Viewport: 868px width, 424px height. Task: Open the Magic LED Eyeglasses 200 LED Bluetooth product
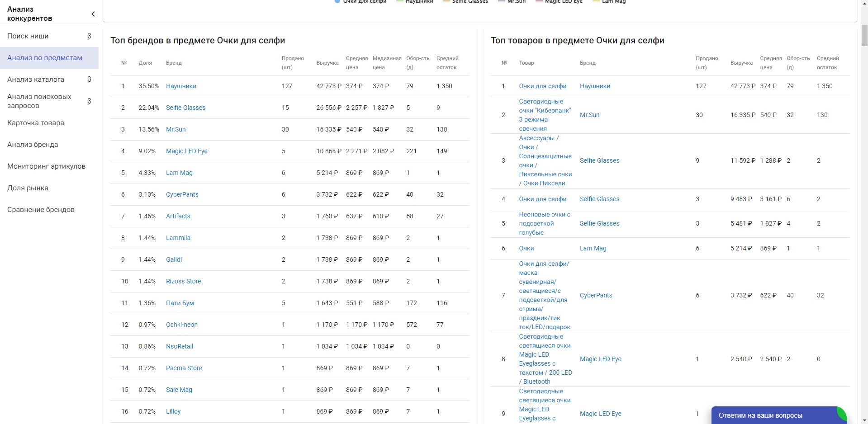point(545,359)
